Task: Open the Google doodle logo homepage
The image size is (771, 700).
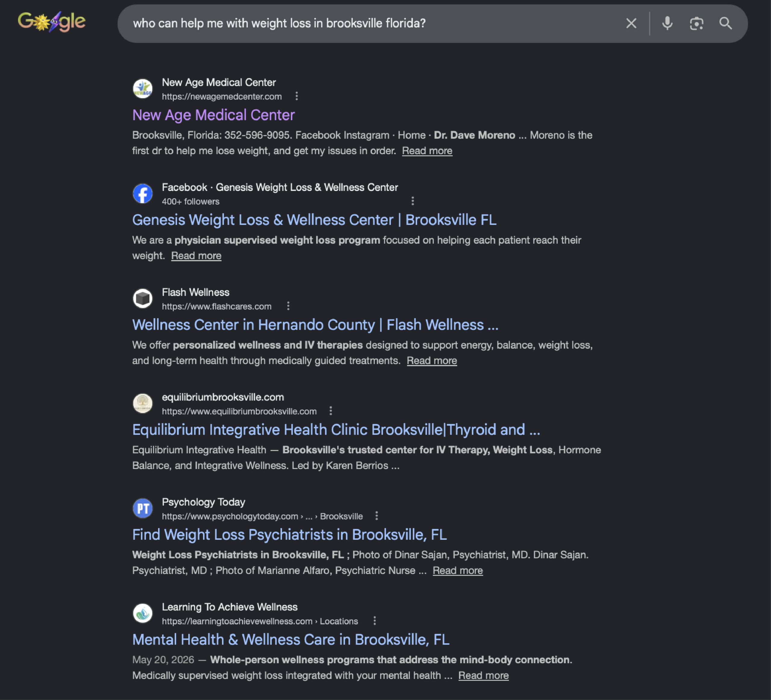Action: [52, 22]
